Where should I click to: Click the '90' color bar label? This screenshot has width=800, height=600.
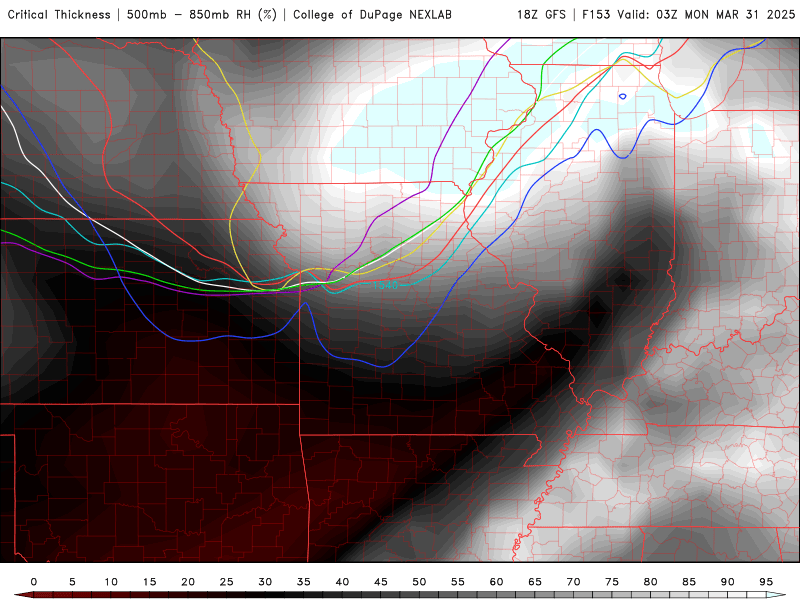tap(728, 582)
